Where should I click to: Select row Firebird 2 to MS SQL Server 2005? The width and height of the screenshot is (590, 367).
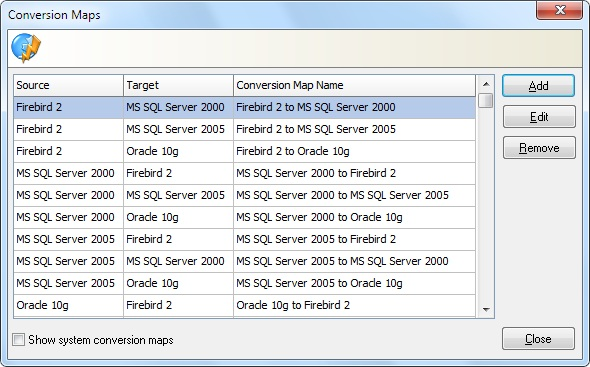click(245, 129)
